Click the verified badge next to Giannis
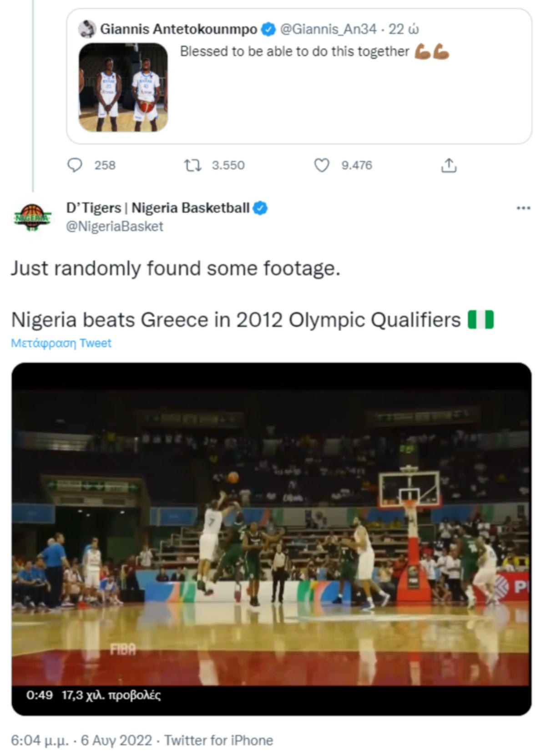 pos(268,30)
